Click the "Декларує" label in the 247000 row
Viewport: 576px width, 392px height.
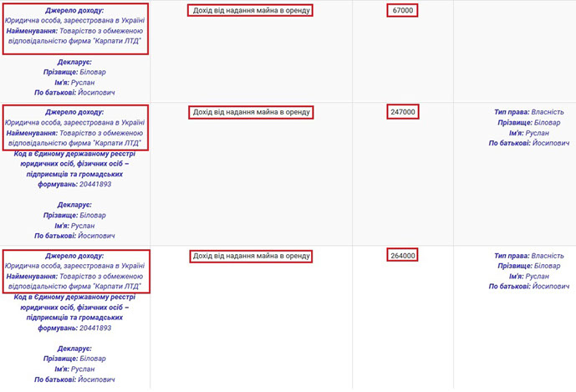tap(74, 205)
